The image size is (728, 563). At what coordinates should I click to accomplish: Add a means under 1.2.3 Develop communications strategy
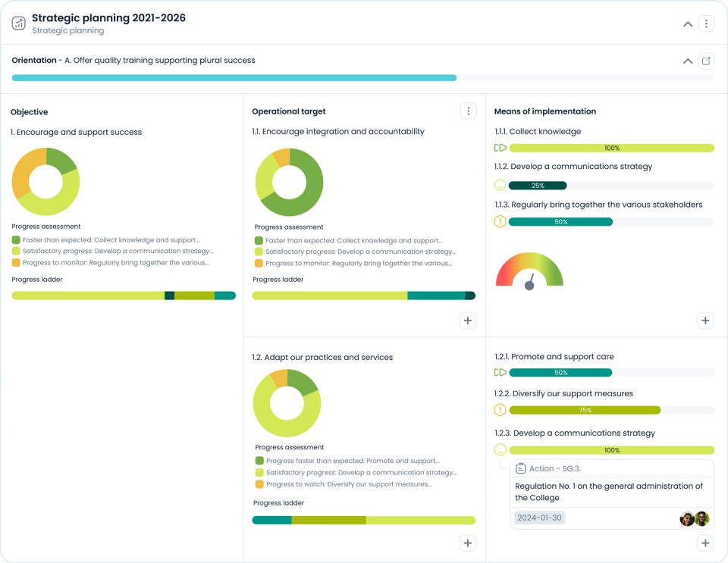pos(705,543)
